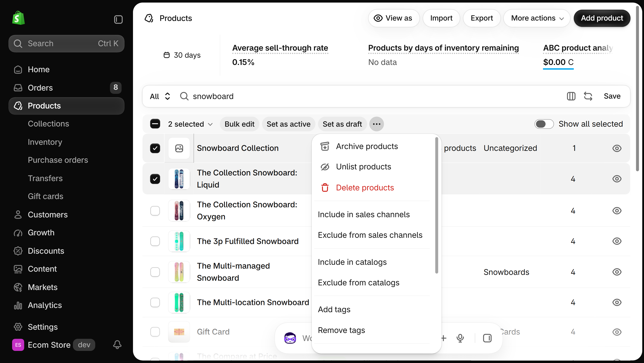Open Settings gear in sidebar
This screenshot has height=363, width=644.
coord(66,327)
